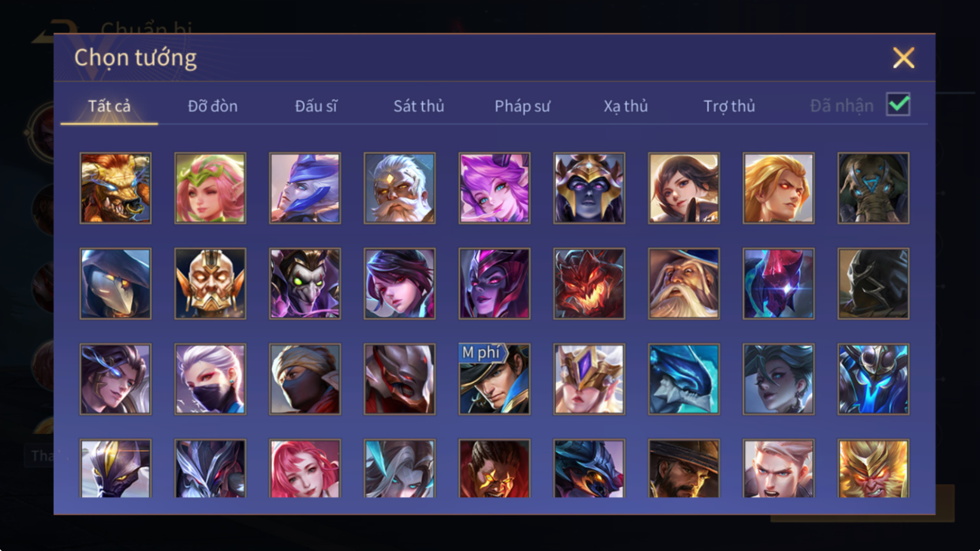Select the golden bull hero portrait

116,188
